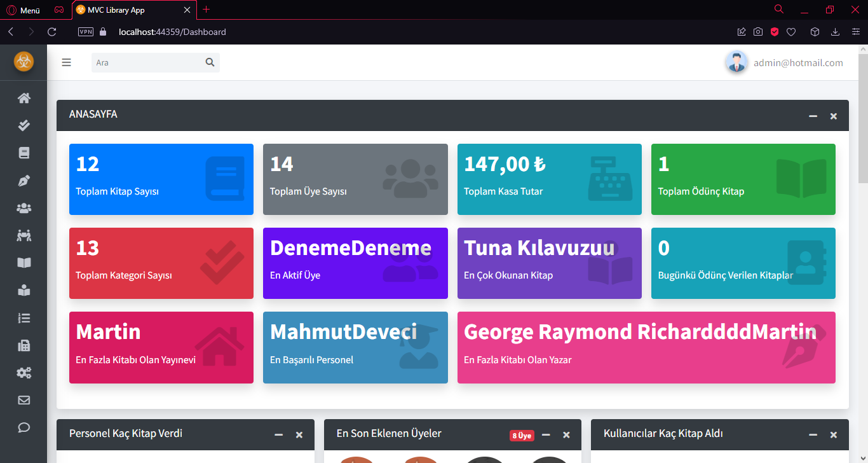
Task: Select Toplam Kitap Sayısı card
Action: point(161,179)
